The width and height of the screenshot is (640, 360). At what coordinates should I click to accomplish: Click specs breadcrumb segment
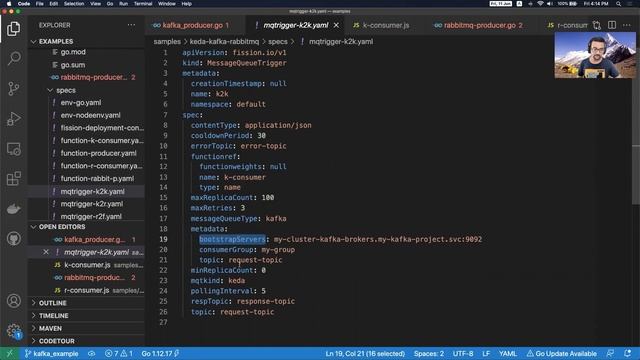[x=278, y=42]
